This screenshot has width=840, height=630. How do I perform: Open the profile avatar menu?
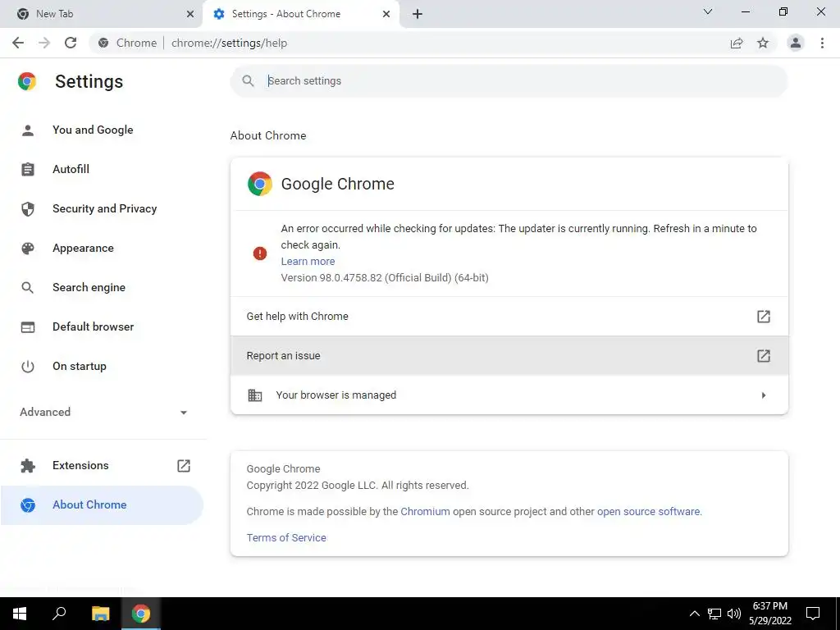coord(796,43)
